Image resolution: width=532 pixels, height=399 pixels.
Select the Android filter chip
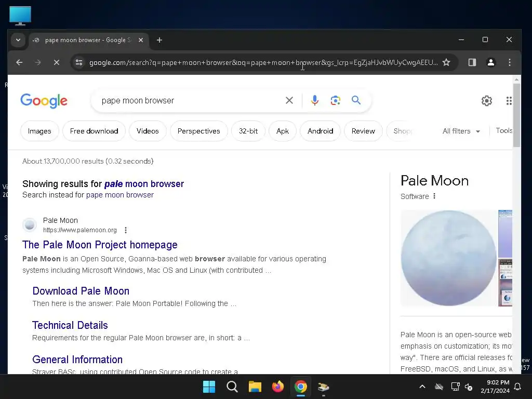pos(320,131)
